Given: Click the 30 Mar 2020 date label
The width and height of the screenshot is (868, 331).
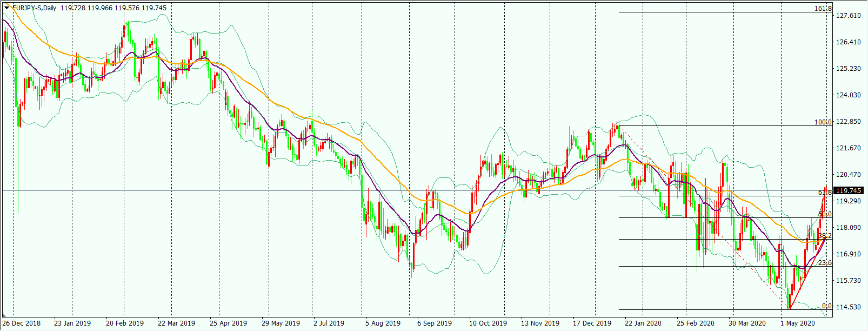Looking at the screenshot, I should tap(747, 323).
